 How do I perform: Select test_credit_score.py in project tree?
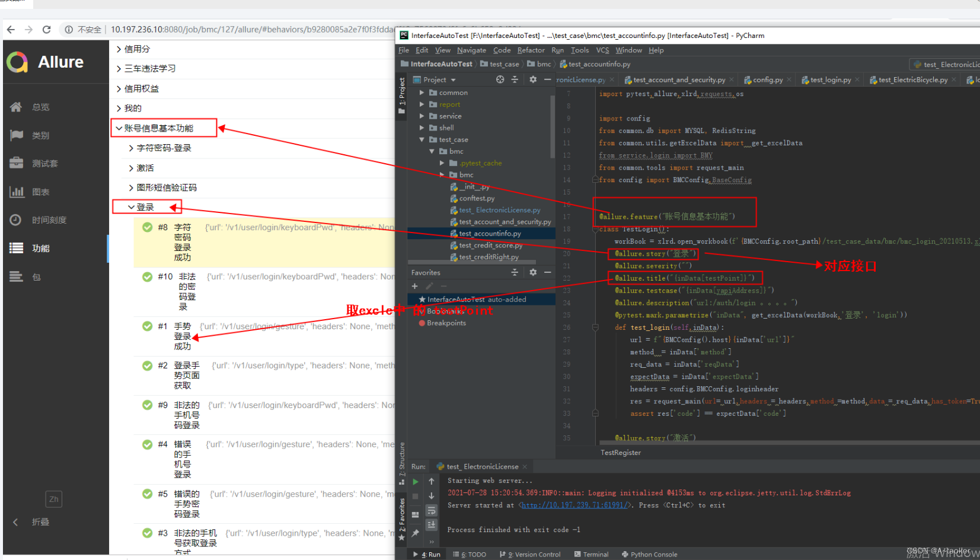[490, 245]
